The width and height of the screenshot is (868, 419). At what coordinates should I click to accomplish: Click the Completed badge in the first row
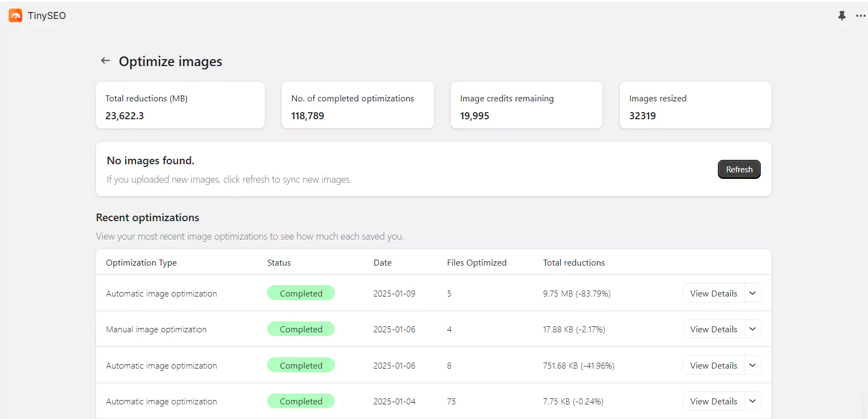[x=301, y=293]
